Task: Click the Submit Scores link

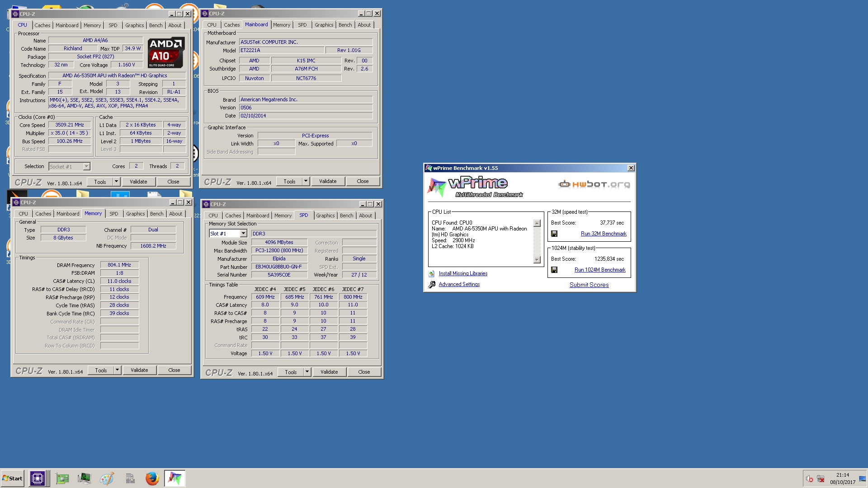Action: (x=589, y=285)
